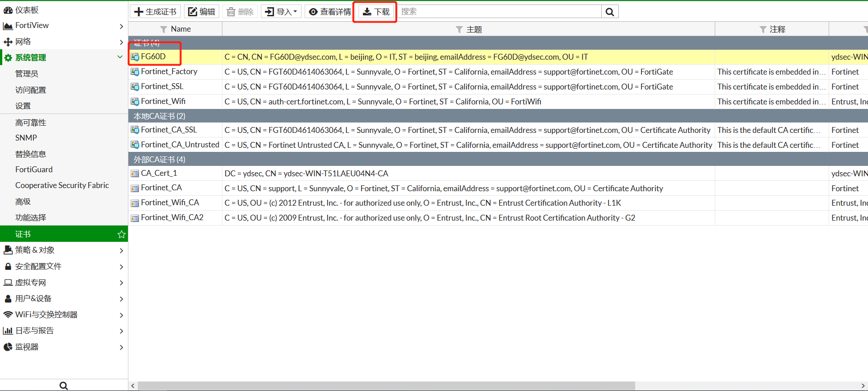Click the 主题 column filter icon
868x391 pixels.
(459, 29)
